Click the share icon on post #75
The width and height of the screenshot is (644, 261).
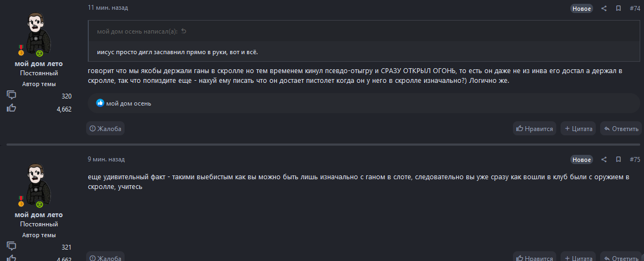604,160
